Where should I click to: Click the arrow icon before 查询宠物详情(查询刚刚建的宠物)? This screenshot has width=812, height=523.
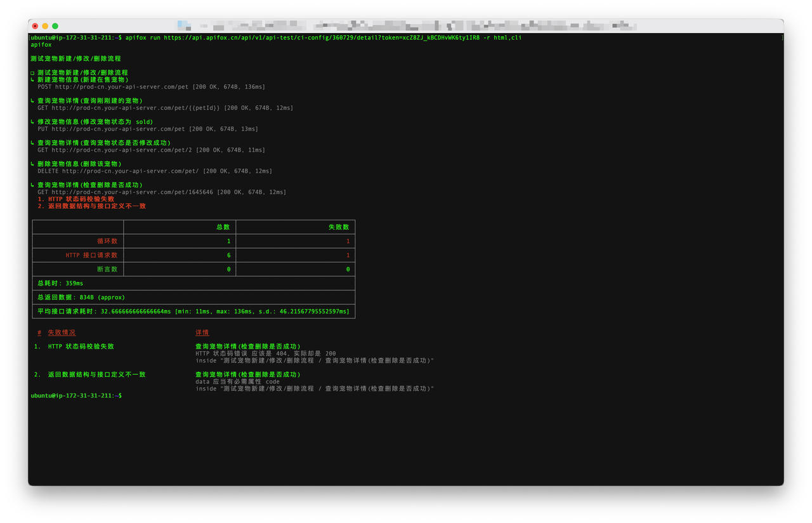click(32, 100)
